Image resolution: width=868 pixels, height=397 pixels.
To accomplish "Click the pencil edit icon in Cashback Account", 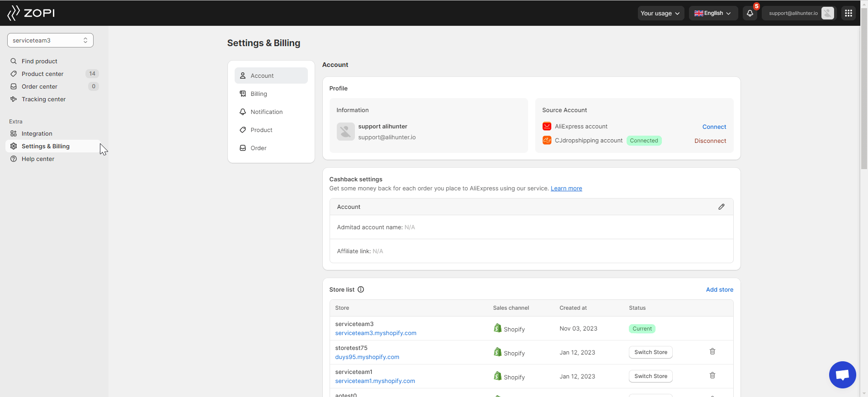I will tap(721, 207).
